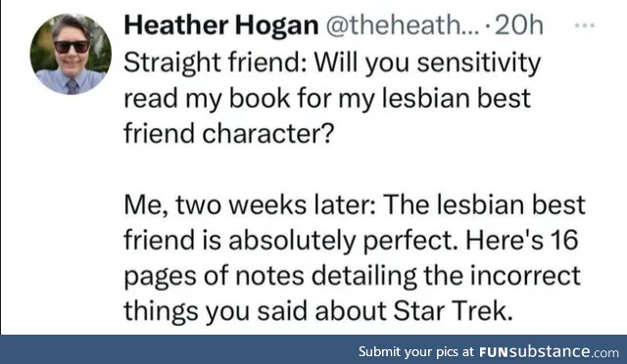Click the blue footer banner's empty area
The height and width of the screenshot is (364, 627).
click(176, 349)
